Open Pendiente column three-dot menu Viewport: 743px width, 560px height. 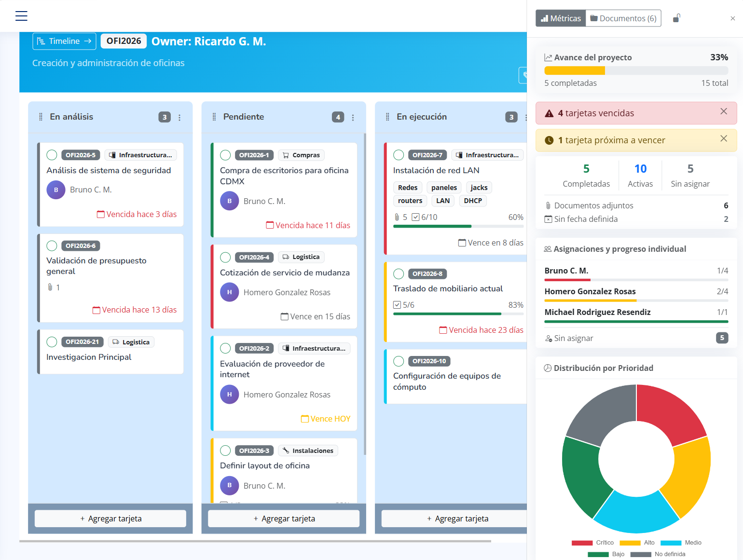click(353, 118)
